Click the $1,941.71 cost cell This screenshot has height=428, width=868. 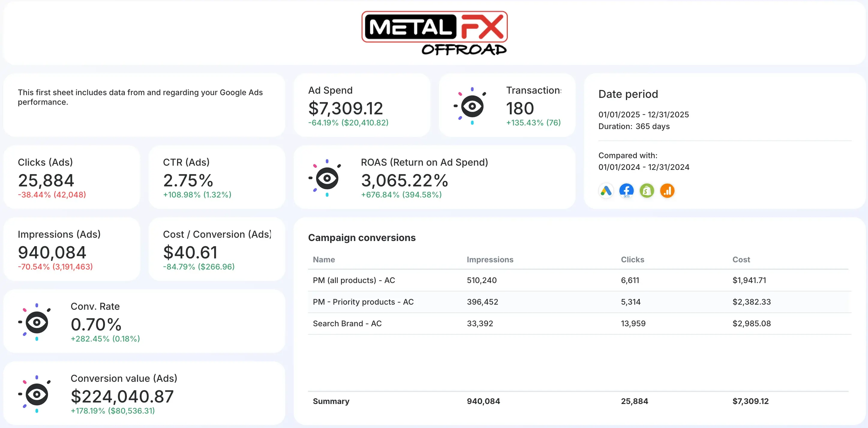point(749,280)
